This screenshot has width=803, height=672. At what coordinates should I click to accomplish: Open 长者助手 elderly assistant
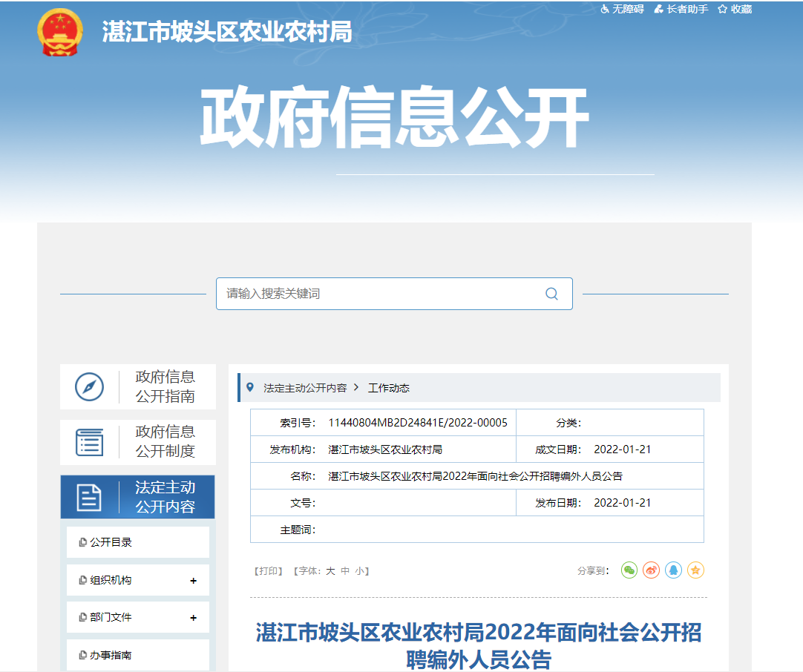[681, 9]
